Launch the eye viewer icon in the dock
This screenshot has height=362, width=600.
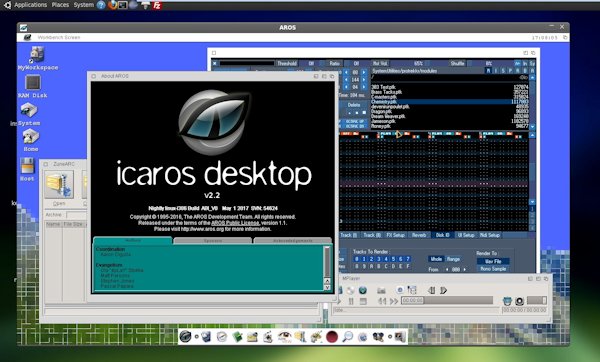tap(284, 337)
